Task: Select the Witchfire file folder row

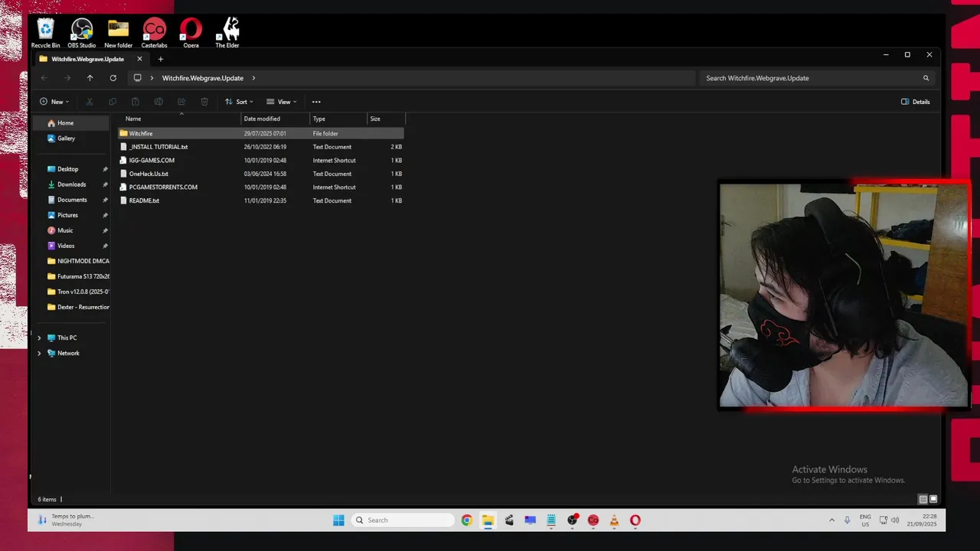Action: [x=260, y=133]
